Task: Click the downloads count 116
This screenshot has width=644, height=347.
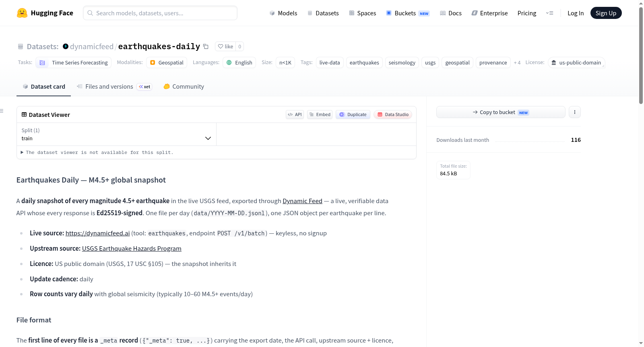Action: (576, 140)
